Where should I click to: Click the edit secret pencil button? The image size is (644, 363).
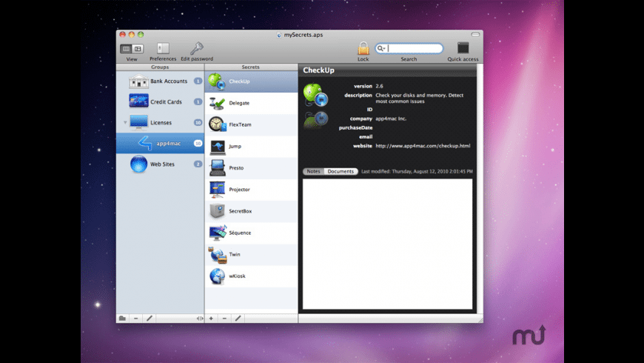click(x=238, y=319)
